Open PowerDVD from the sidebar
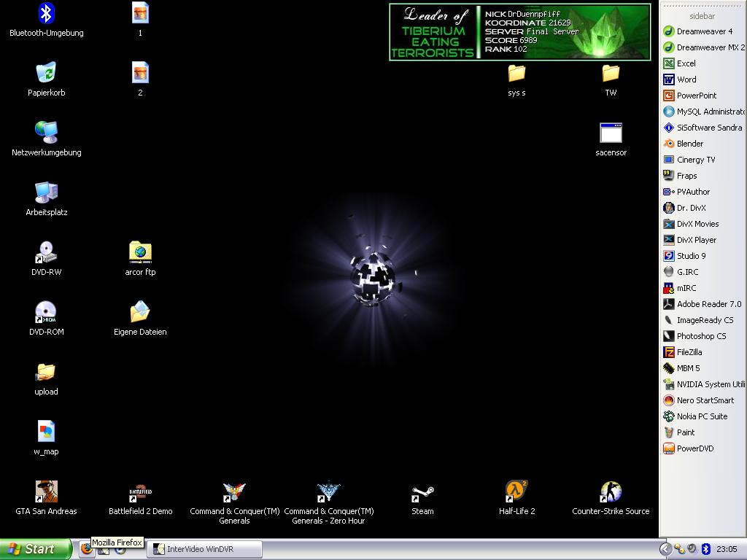The width and height of the screenshot is (747, 560). (x=689, y=448)
